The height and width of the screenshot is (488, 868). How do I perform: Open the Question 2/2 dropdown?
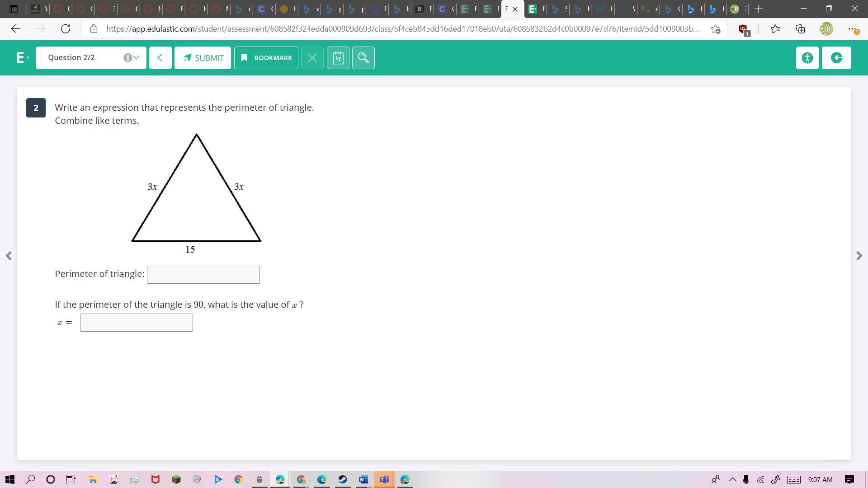(x=91, y=58)
